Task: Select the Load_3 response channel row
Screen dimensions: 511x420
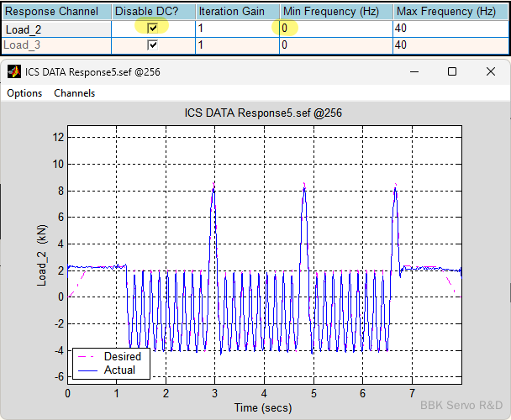Action: coord(55,45)
